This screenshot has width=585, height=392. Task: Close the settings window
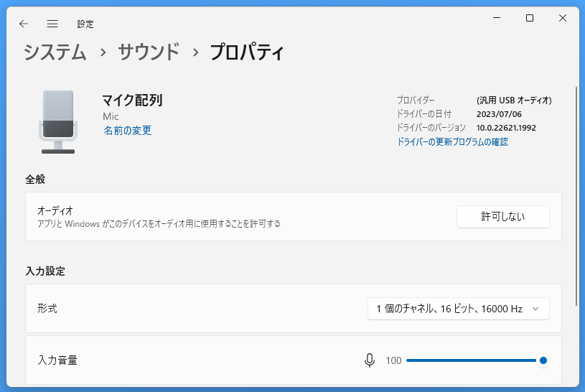[563, 18]
